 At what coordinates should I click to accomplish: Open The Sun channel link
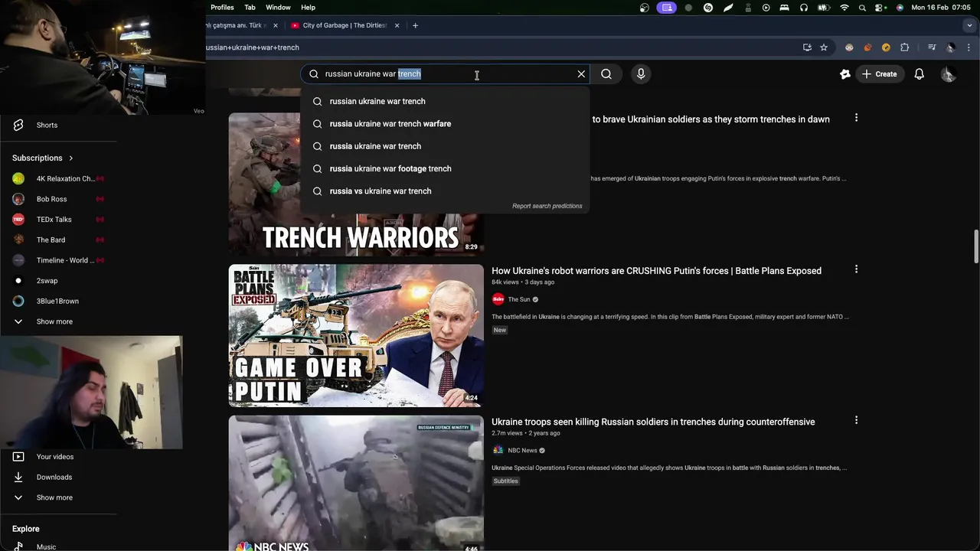(519, 299)
